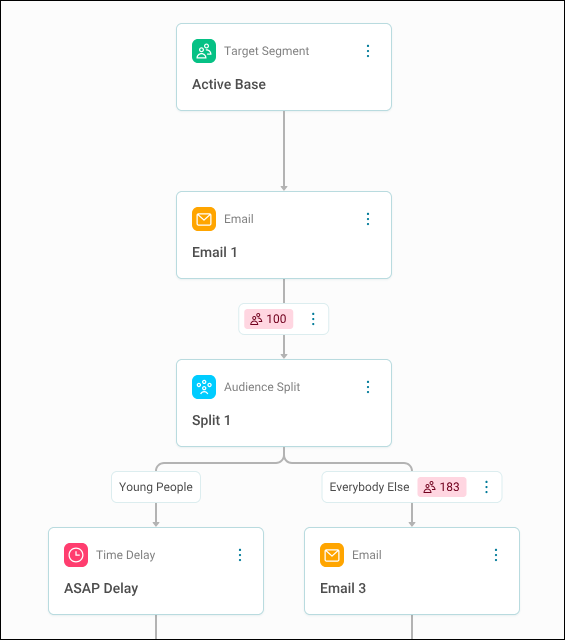The width and height of the screenshot is (565, 640).
Task: Select the Everybody Else branch label
Action: (x=369, y=487)
